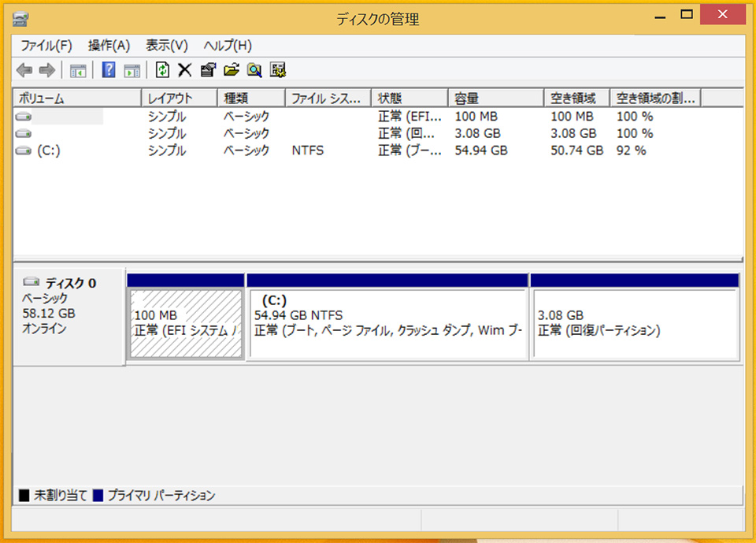Open the ファイル(F) menu

tap(46, 46)
